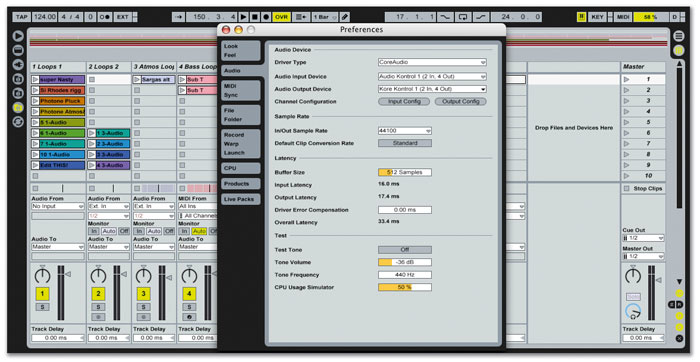
Task: Open the CPU preferences tab
Action: (240, 168)
